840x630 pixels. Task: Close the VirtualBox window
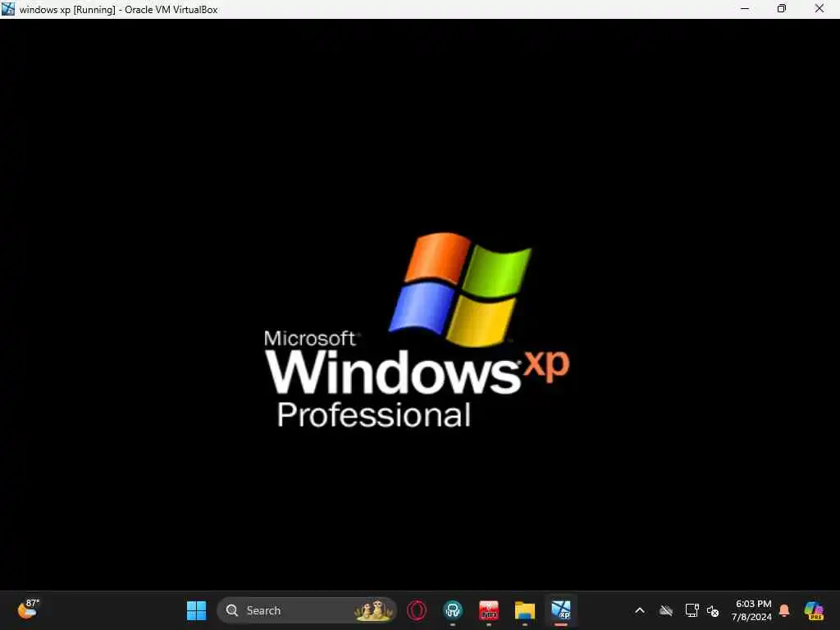pyautogui.click(x=819, y=8)
